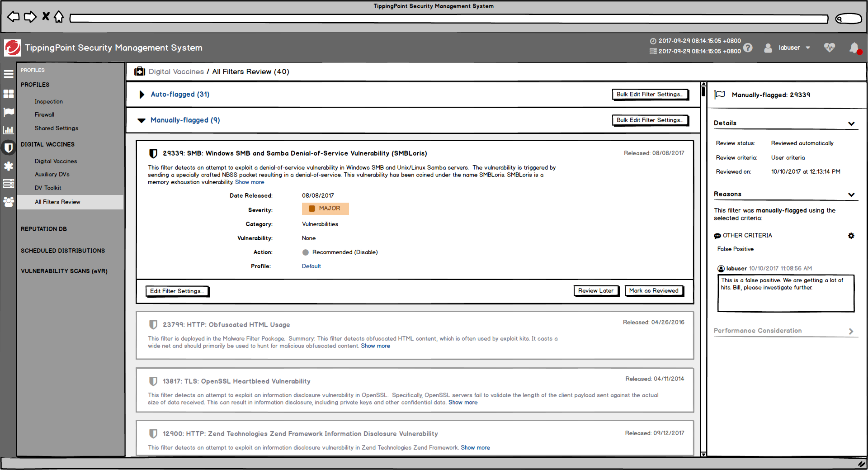Click the user avatar icon
This screenshot has height=470, width=868.
pos(768,47)
